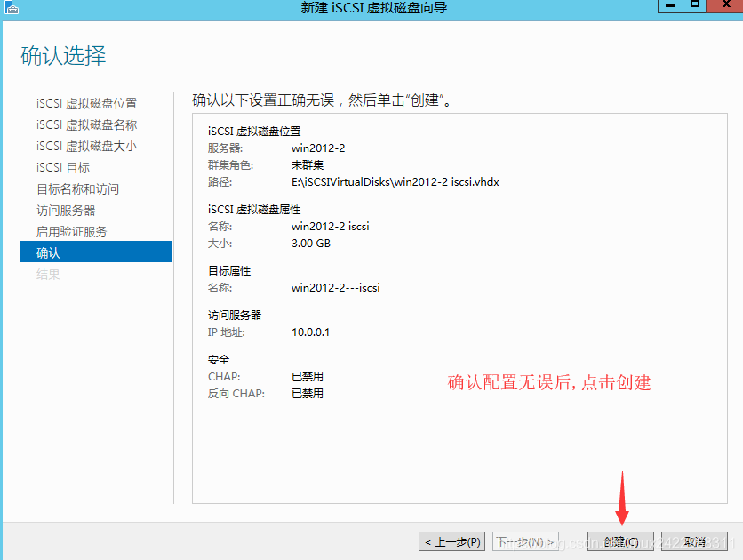
Task: Click the 创建(C) button
Action: (620, 541)
